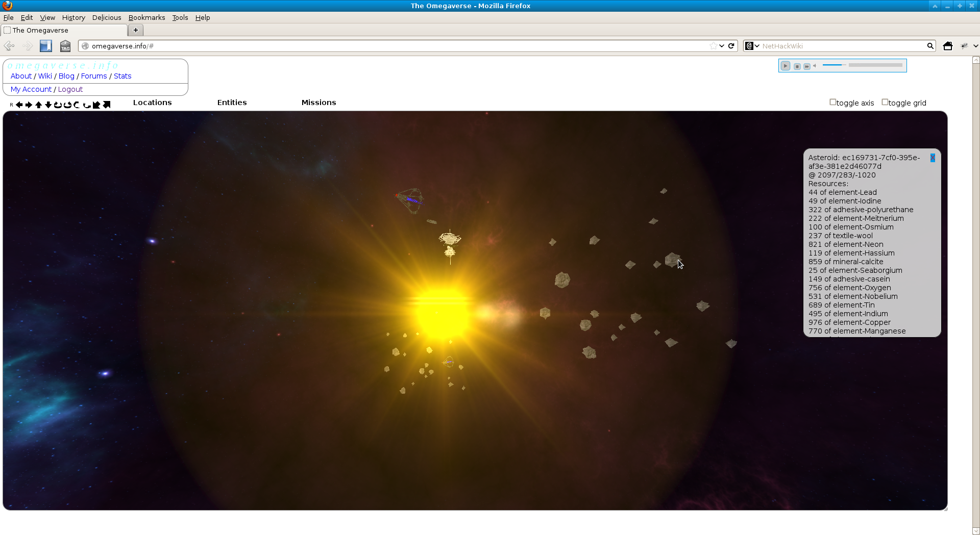
Task: Log out via the Logout link
Action: (x=70, y=89)
